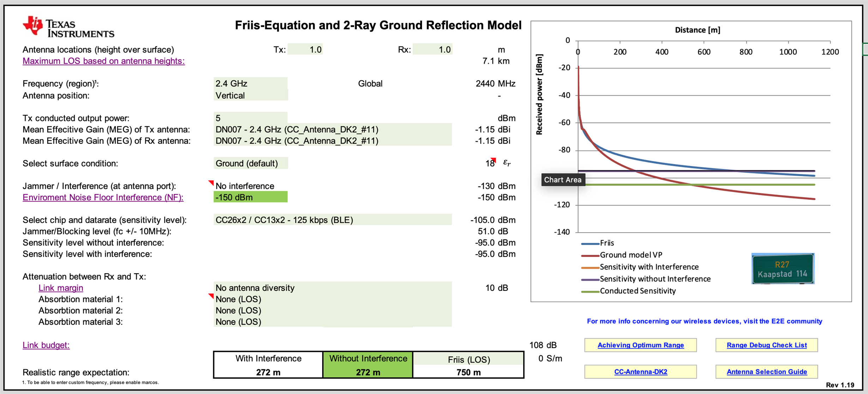Open the surface condition selector showing Ground (default)
This screenshot has width=868, height=394.
coord(251,163)
